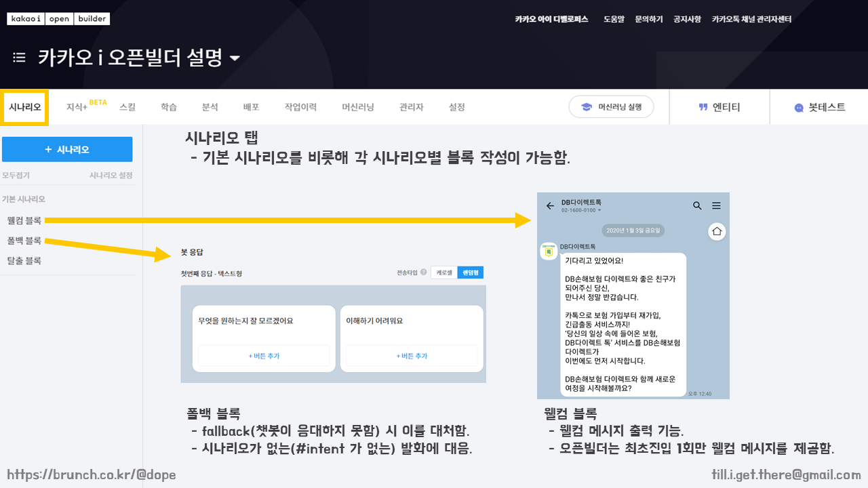The height and width of the screenshot is (488, 868).
Task: Go to the 배포 tab
Action: tap(252, 107)
